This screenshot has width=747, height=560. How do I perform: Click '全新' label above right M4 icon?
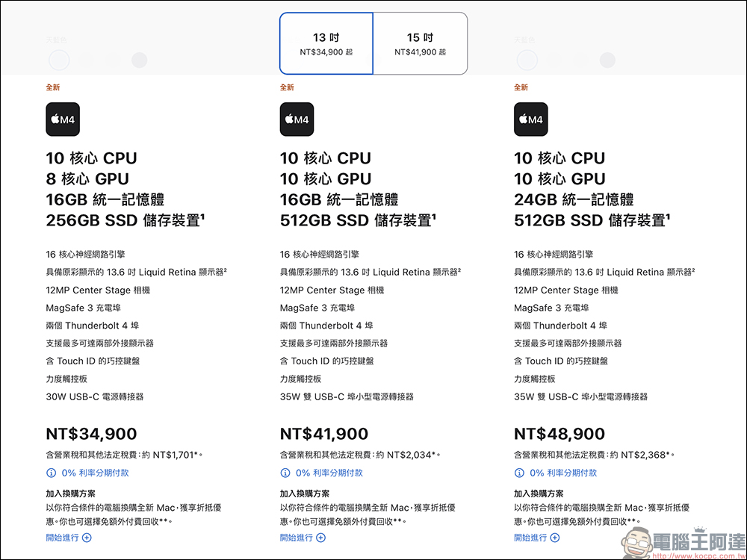point(521,87)
